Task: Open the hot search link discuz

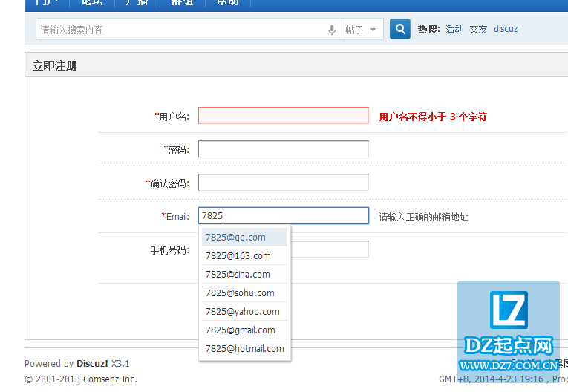Action: click(x=506, y=29)
